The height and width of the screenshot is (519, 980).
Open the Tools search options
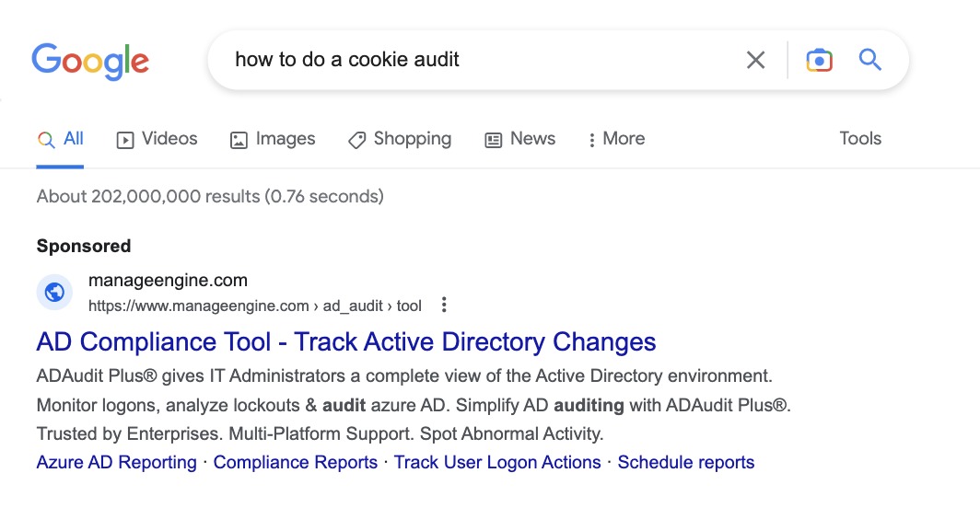pos(860,139)
